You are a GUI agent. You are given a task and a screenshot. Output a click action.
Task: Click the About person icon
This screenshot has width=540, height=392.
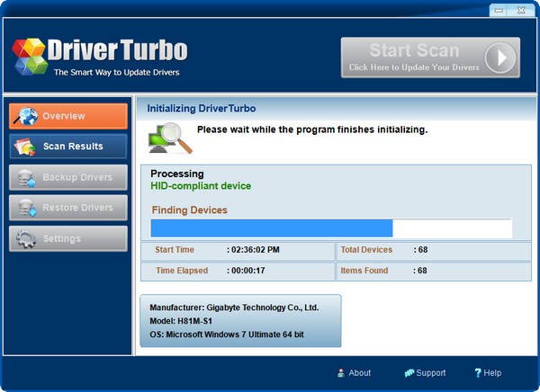point(341,372)
